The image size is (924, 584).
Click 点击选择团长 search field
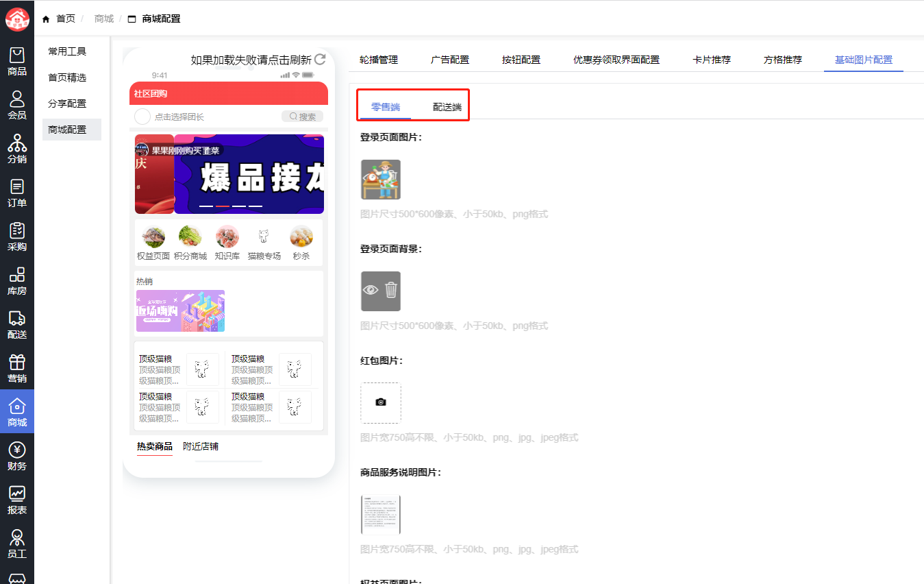tap(179, 117)
